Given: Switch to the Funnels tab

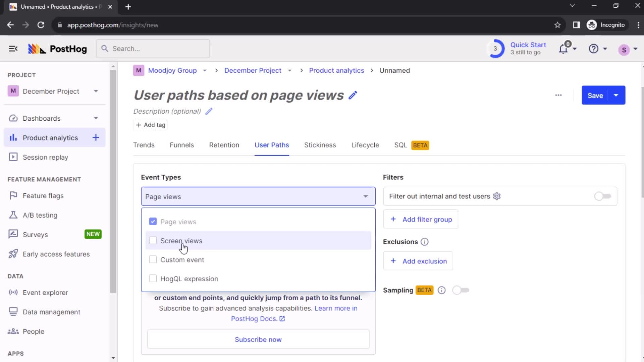Looking at the screenshot, I should tap(182, 145).
